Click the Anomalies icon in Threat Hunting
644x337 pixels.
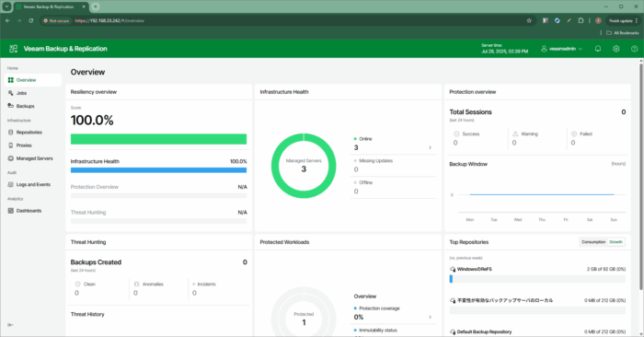[x=136, y=284]
